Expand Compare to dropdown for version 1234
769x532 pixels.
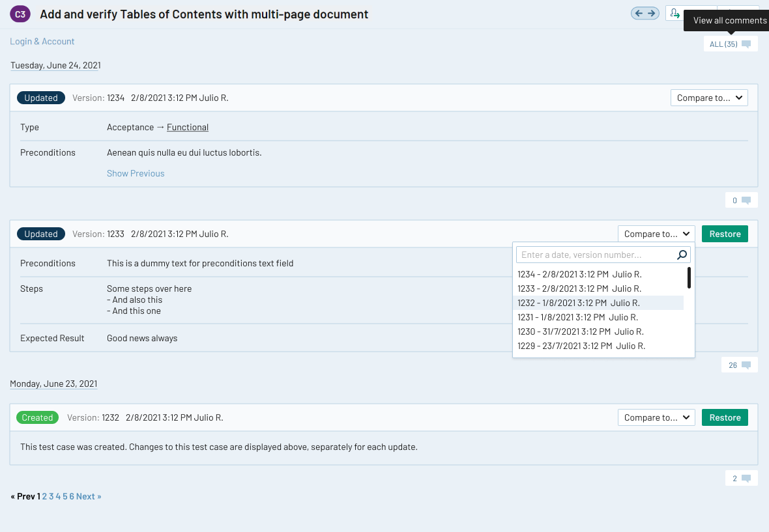coord(709,98)
